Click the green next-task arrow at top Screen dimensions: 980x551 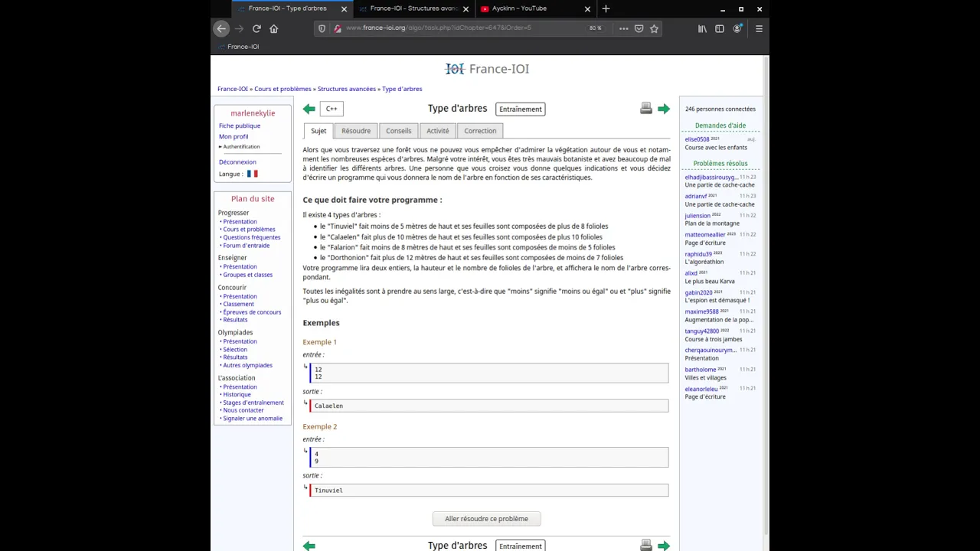pyautogui.click(x=664, y=109)
